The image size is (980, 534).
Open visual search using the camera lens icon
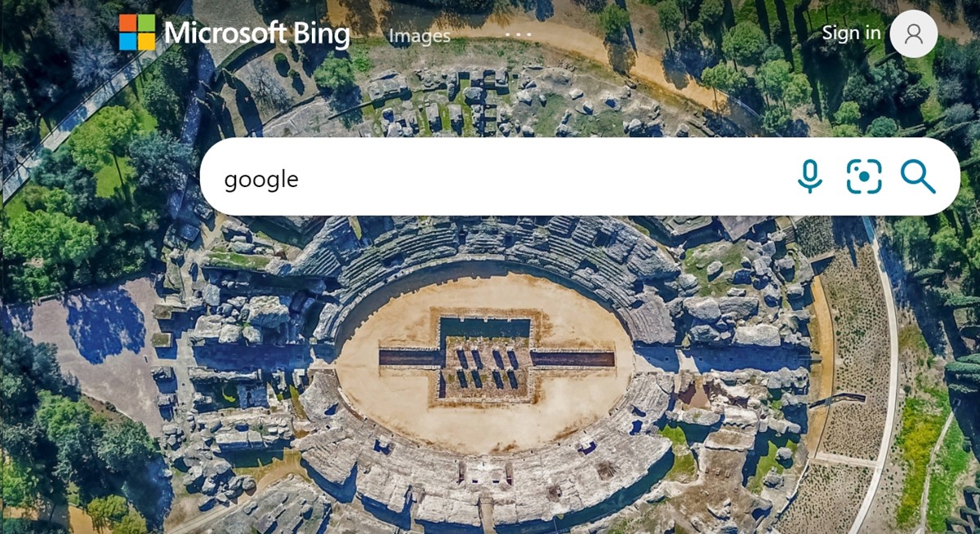click(x=864, y=176)
